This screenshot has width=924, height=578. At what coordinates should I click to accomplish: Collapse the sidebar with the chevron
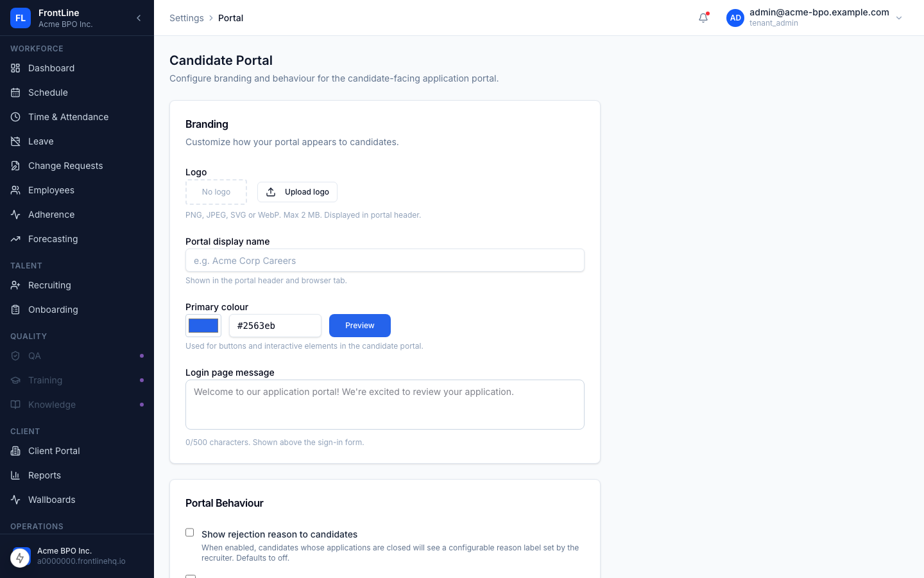pos(139,18)
